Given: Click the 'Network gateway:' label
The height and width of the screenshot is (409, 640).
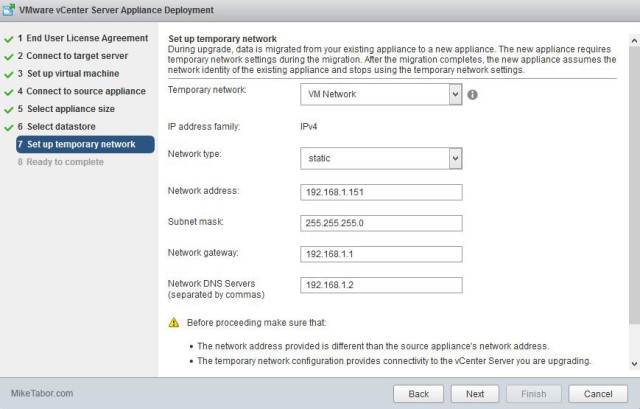Looking at the screenshot, I should point(203,253).
